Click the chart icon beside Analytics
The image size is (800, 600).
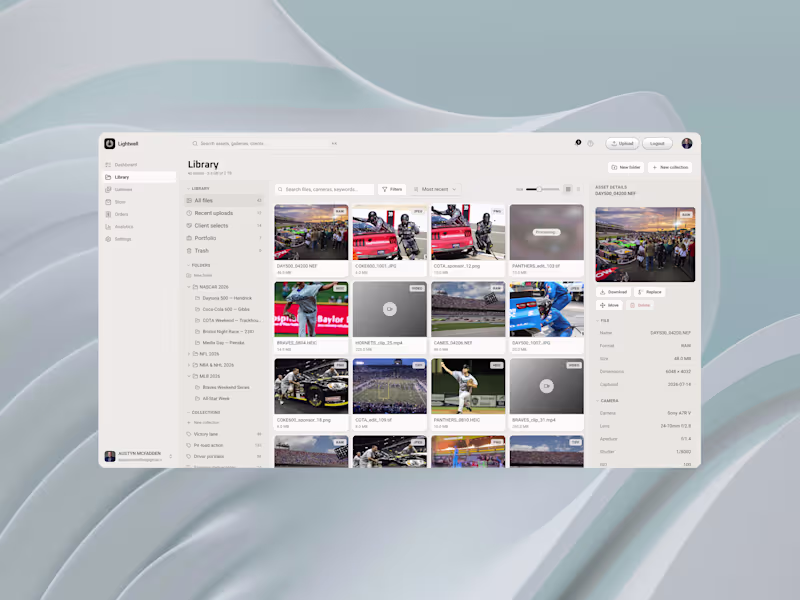pos(108,227)
